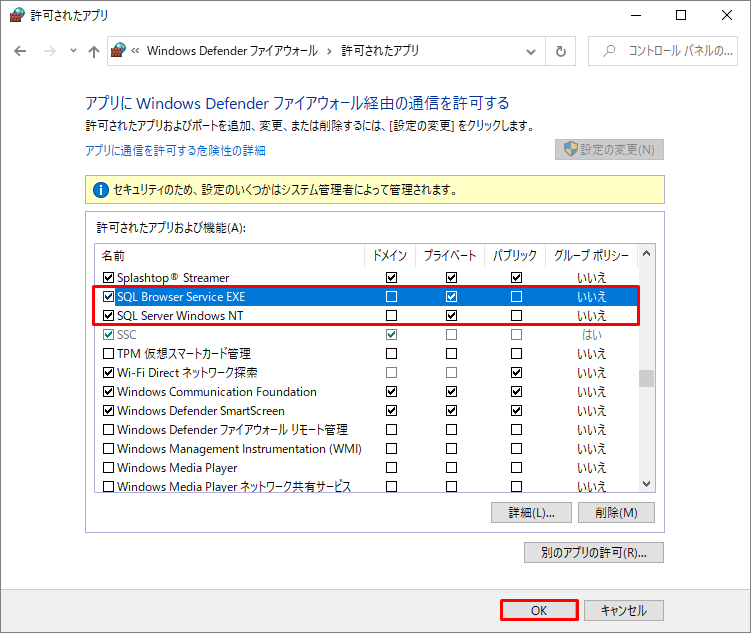
Task: Enable Windows Management Instrumentation (WMI) name checkbox
Action: click(109, 449)
